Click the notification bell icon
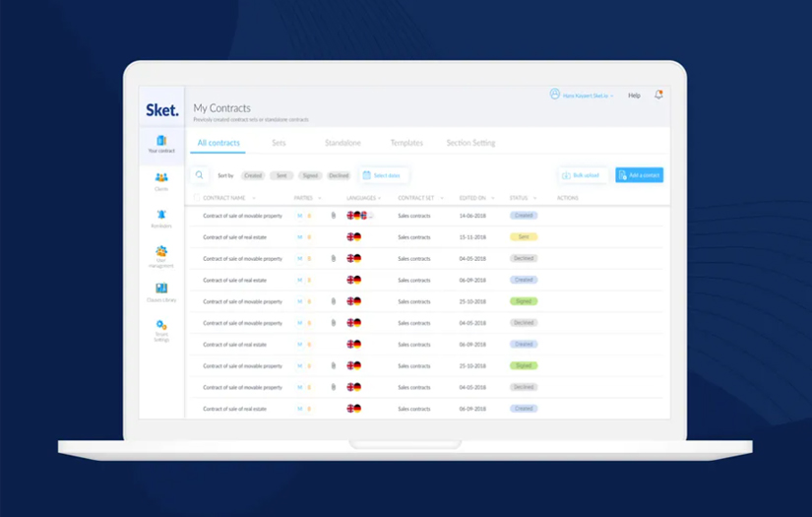The width and height of the screenshot is (812, 517). tap(658, 95)
